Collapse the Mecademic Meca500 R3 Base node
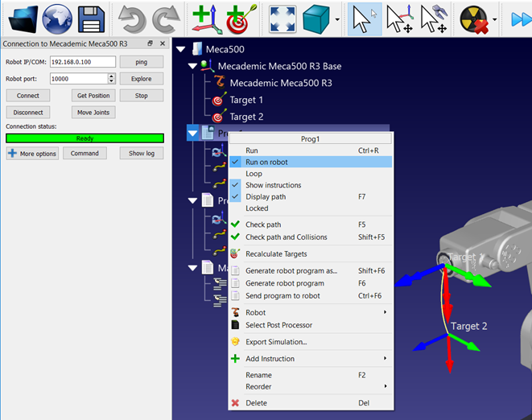 193,66
